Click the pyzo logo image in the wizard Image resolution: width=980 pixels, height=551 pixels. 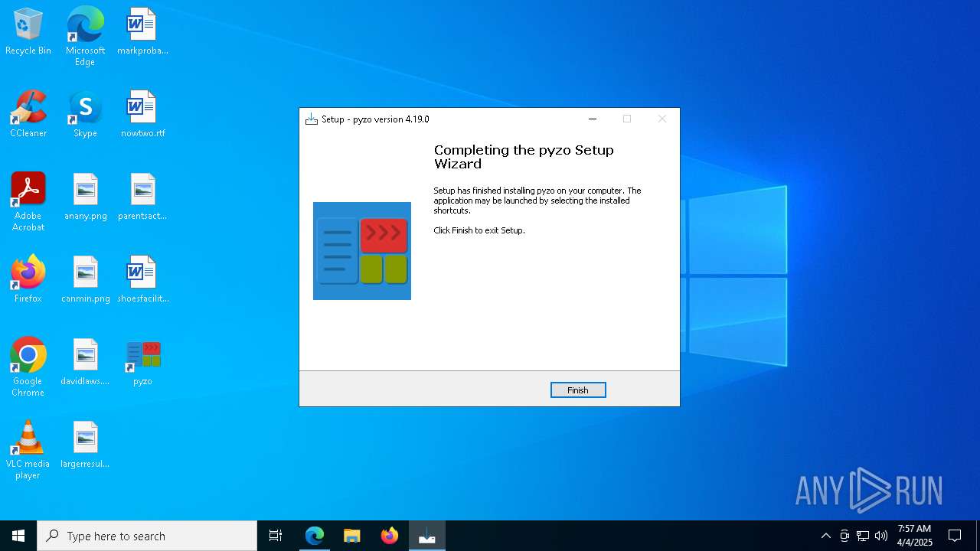point(362,251)
